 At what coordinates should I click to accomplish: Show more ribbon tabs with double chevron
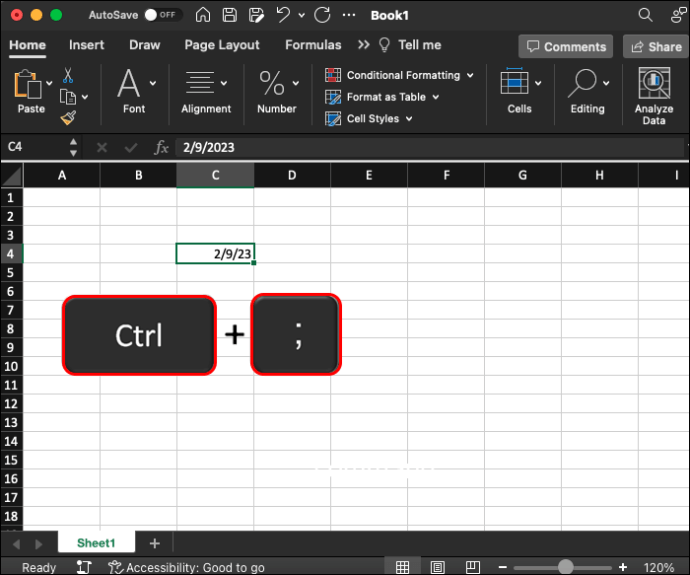[x=363, y=45]
